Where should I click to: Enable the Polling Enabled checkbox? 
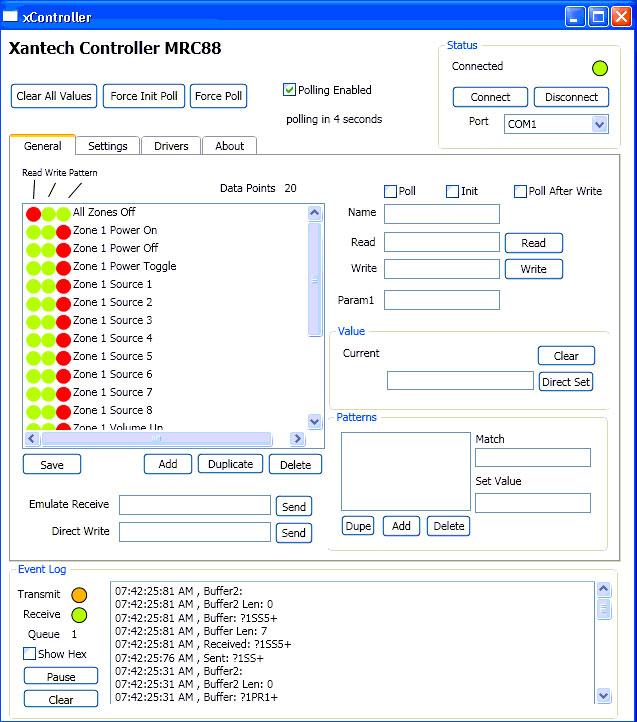(289, 89)
